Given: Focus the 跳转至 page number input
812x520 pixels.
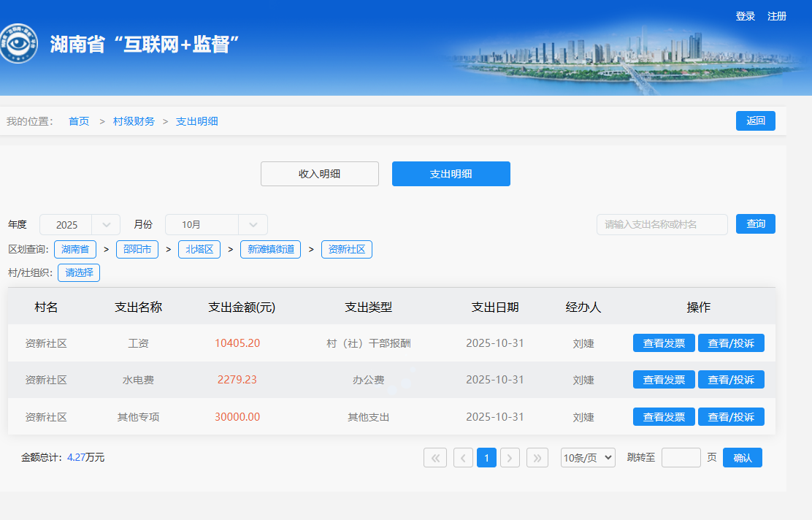Looking at the screenshot, I should pos(681,458).
